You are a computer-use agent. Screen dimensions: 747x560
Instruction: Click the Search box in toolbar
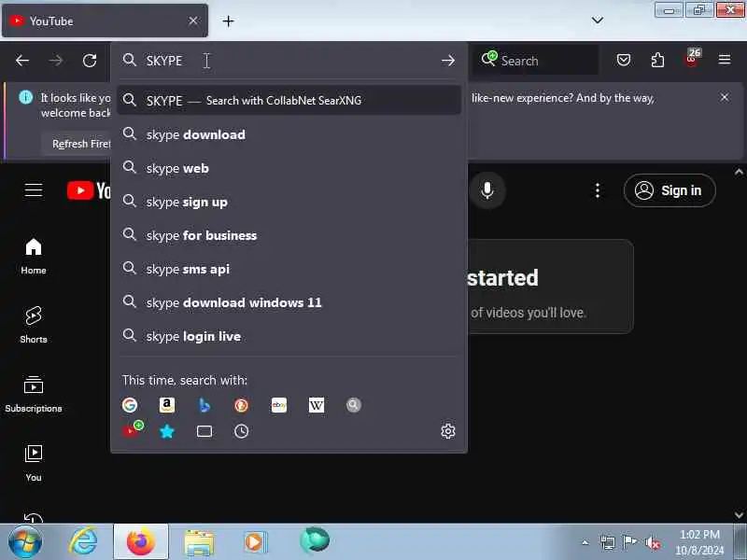point(535,61)
